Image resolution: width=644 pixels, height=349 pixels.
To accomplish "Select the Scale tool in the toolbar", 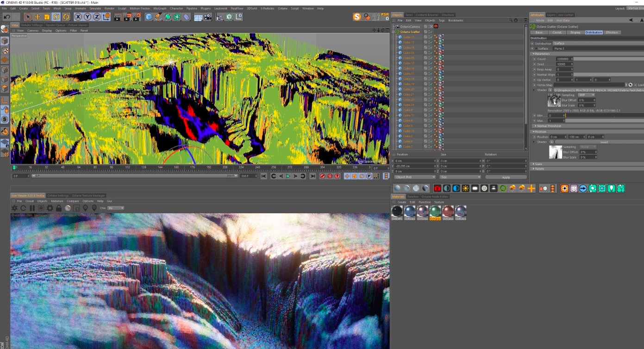I will (46, 17).
